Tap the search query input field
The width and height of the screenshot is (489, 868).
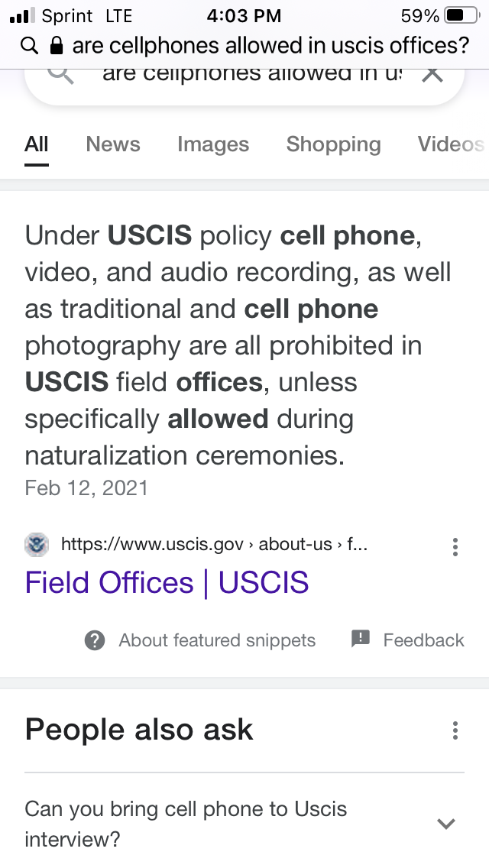[x=252, y=74]
